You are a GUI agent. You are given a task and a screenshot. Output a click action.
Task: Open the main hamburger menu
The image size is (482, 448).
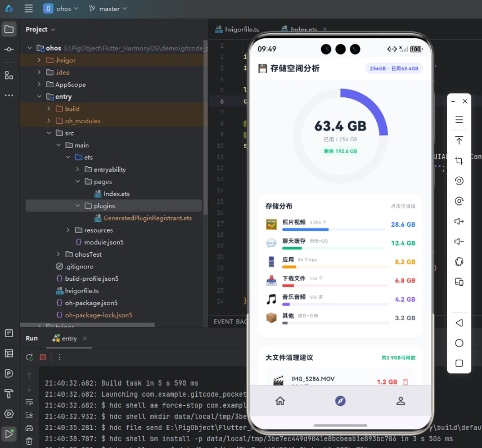click(x=29, y=8)
